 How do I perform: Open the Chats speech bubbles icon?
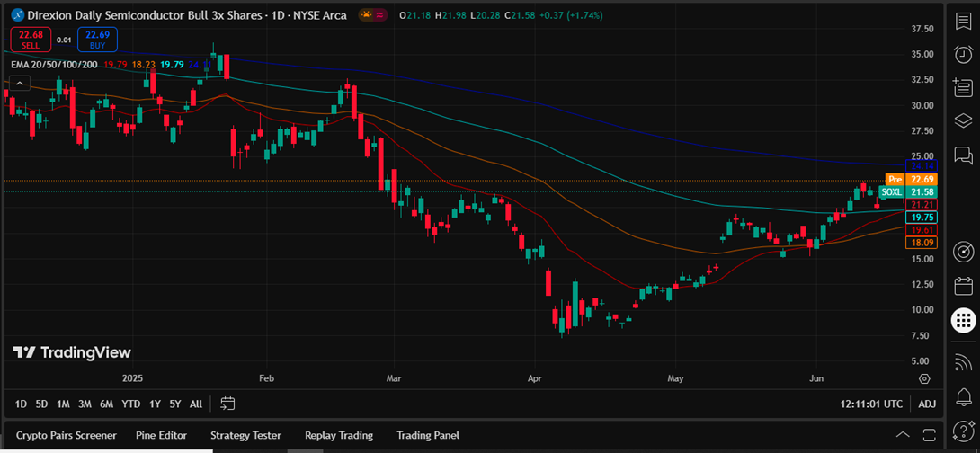(x=963, y=155)
